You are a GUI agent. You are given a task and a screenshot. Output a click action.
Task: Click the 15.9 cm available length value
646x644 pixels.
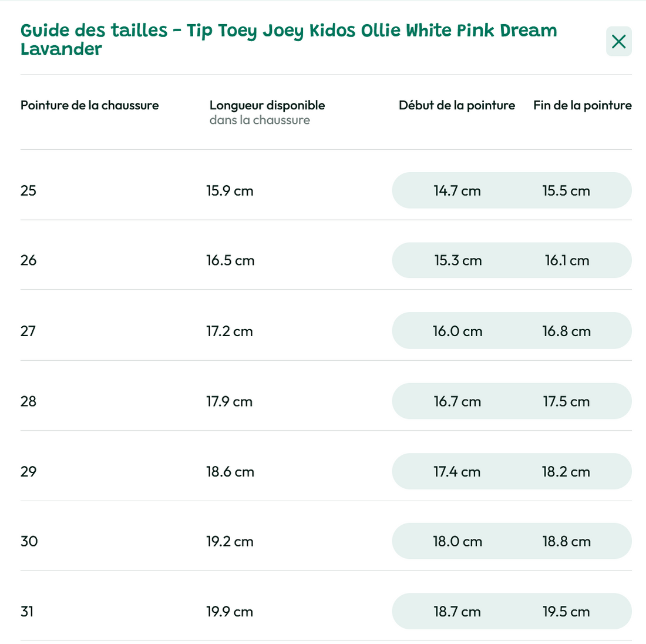pyautogui.click(x=230, y=190)
